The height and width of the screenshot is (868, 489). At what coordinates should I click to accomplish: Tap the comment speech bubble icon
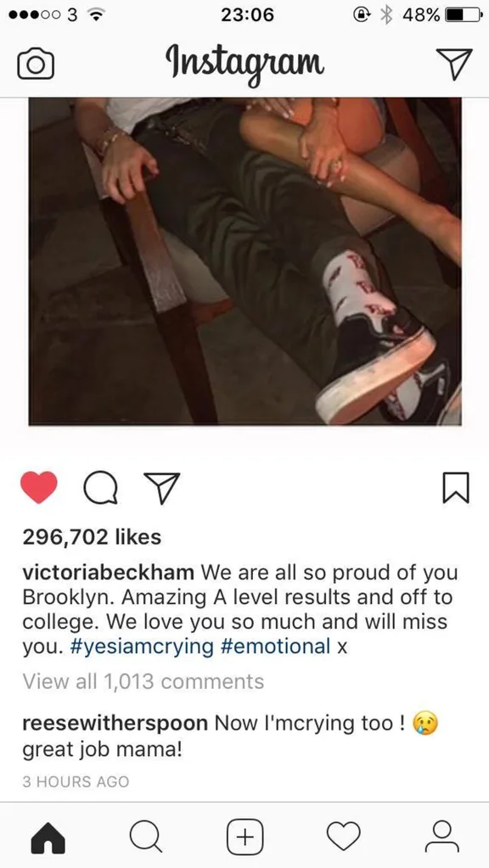pos(100,488)
